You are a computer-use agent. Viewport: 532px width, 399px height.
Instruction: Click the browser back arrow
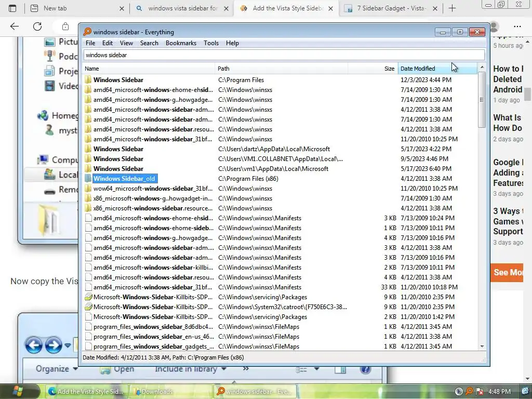tap(14, 26)
